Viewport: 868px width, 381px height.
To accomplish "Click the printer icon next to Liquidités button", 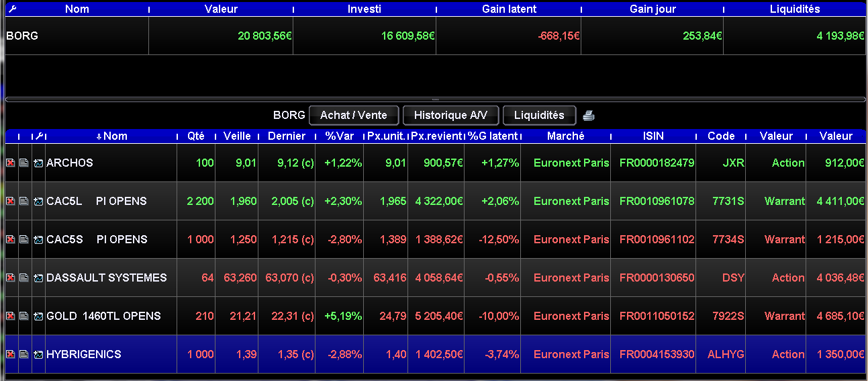I will click(x=589, y=116).
